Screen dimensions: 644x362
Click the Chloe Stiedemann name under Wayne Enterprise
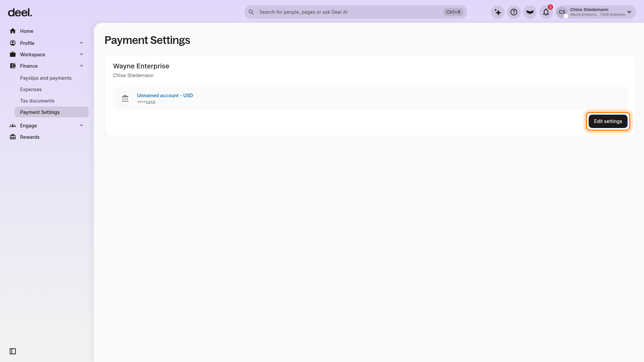coord(133,75)
